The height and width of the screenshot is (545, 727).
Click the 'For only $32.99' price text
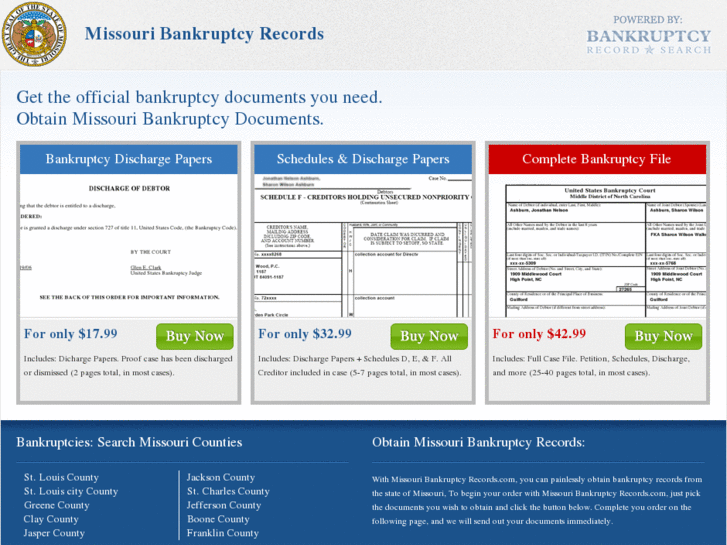(305, 334)
